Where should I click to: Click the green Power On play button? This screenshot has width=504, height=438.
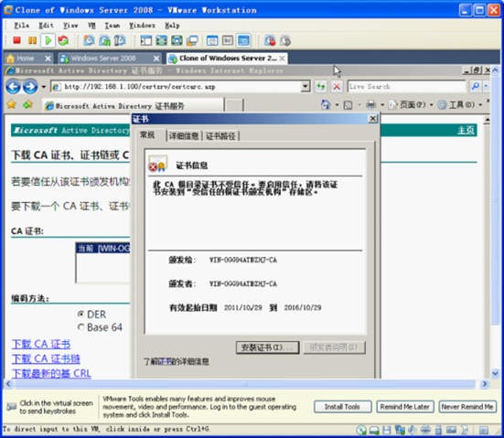pos(48,40)
